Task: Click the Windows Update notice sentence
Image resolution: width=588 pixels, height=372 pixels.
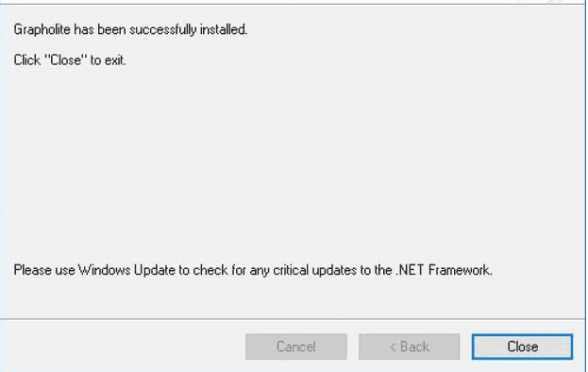Action: pyautogui.click(x=253, y=270)
